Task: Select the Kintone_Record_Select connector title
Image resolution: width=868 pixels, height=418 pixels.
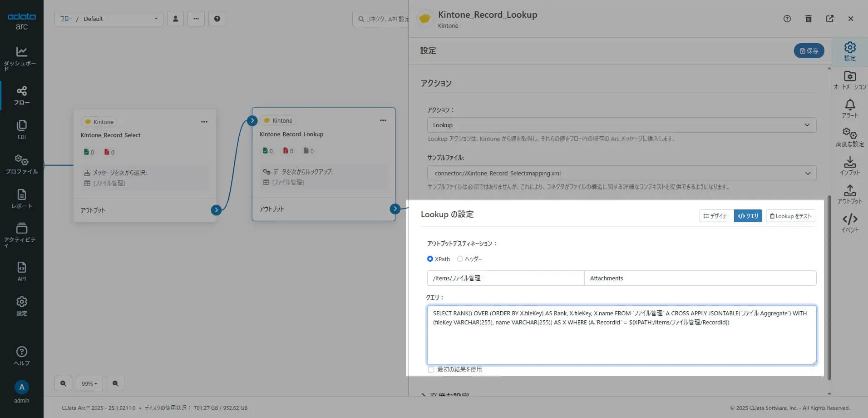Action: pos(110,135)
